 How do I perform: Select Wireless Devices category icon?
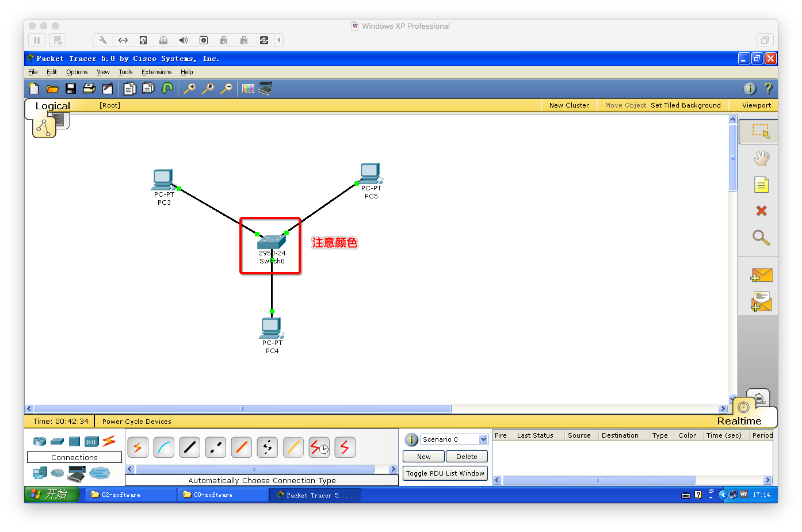point(91,442)
